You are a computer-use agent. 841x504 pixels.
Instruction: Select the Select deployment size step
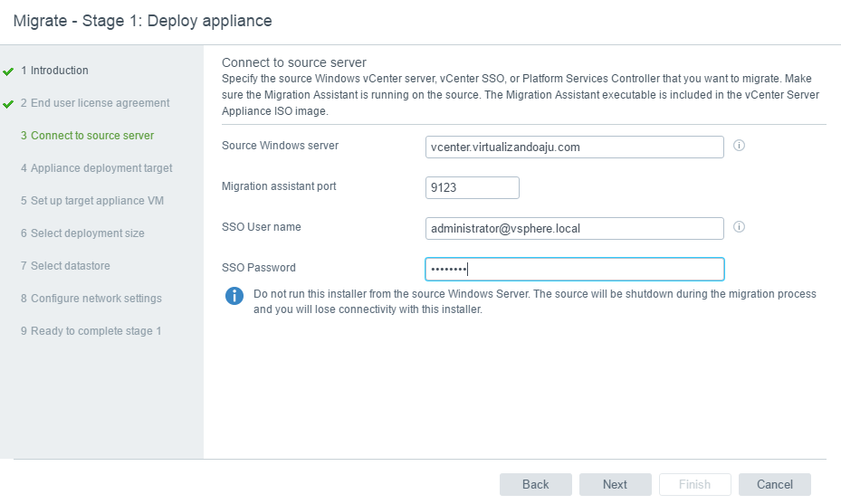[81, 233]
